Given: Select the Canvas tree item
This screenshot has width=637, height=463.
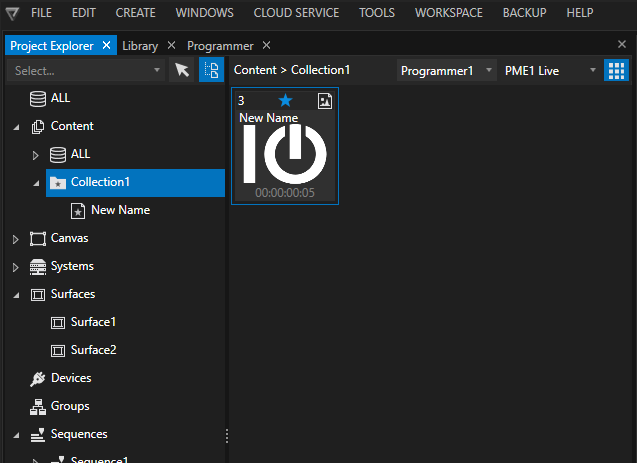Looking at the screenshot, I should click(x=69, y=238).
